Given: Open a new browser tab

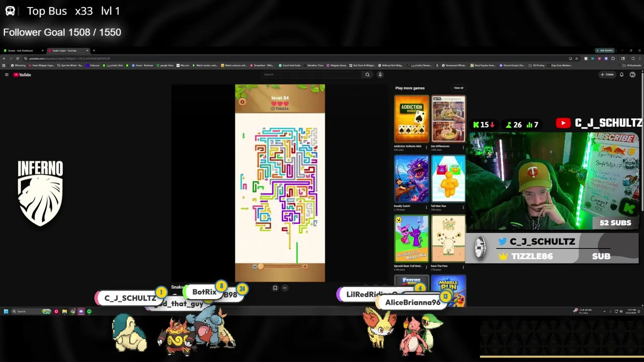Looking at the screenshot, I should (x=94, y=50).
